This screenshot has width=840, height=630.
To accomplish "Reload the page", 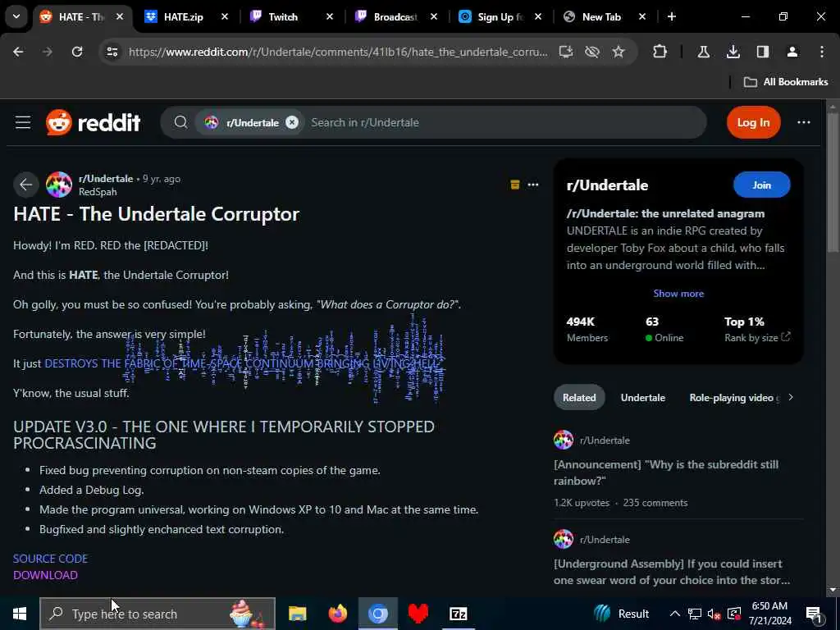I will 77,52.
